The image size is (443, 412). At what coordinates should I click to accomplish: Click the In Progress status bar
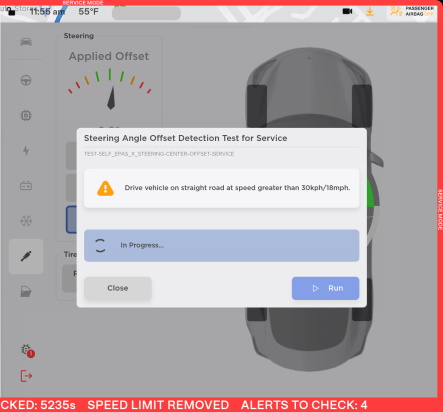[x=221, y=245]
